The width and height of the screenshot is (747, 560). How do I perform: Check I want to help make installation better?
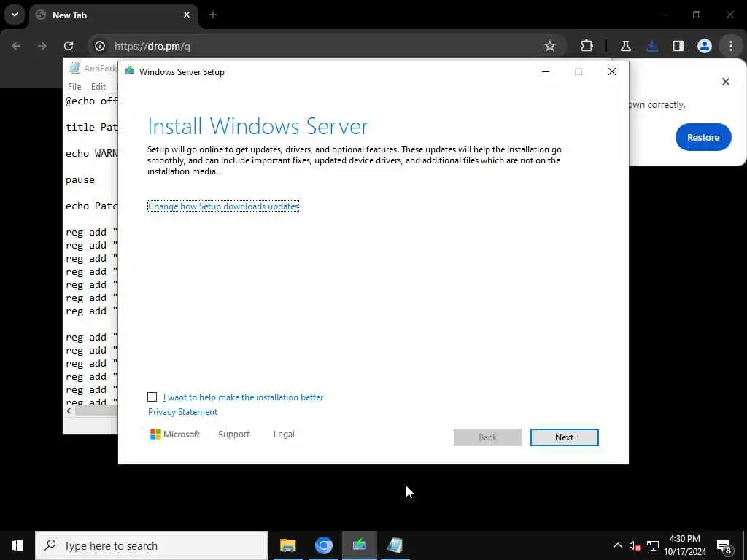tap(152, 397)
